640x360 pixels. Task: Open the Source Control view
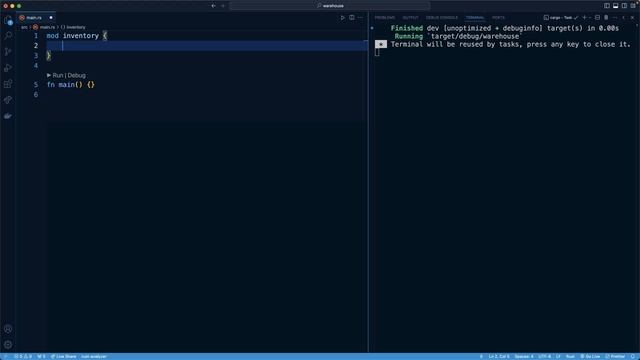8,52
